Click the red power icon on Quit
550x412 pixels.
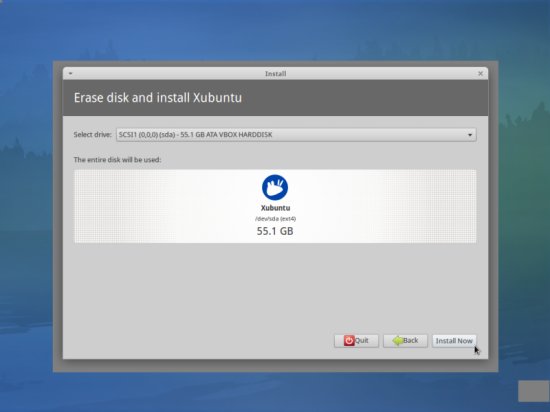coord(349,340)
